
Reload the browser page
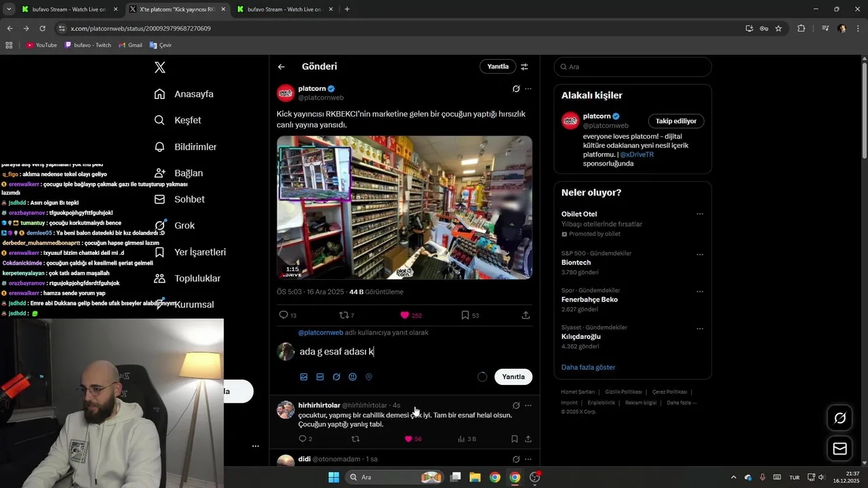[42, 28]
